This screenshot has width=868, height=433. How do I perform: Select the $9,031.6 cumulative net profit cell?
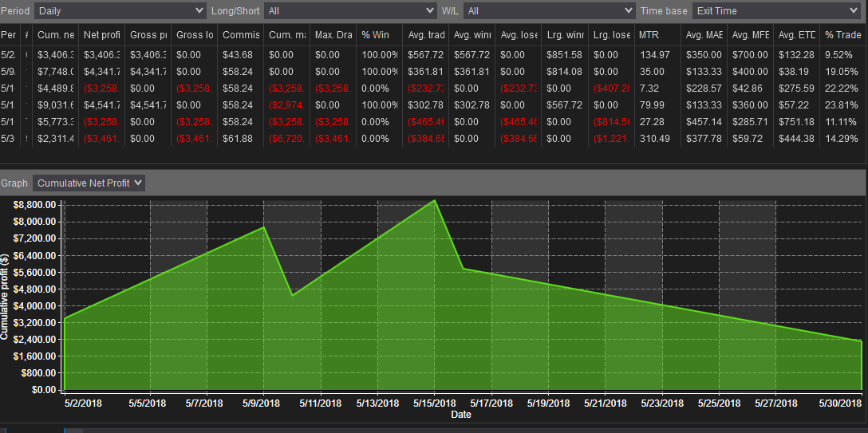[x=56, y=105]
